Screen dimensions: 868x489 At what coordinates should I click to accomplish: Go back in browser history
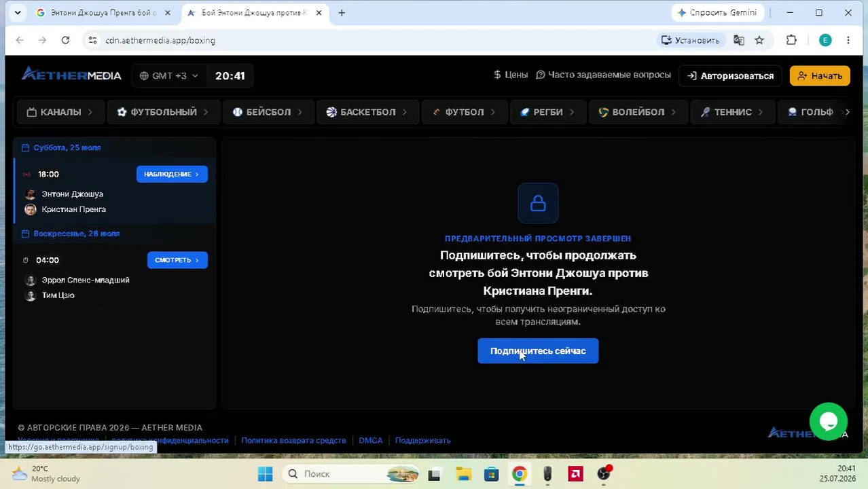(20, 40)
